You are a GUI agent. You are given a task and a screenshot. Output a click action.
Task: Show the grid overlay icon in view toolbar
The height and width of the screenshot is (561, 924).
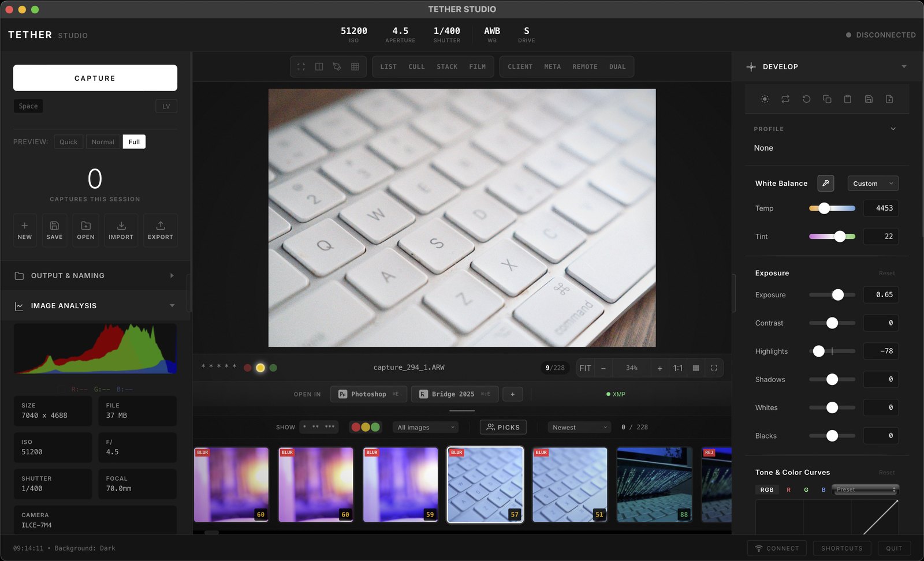point(355,67)
